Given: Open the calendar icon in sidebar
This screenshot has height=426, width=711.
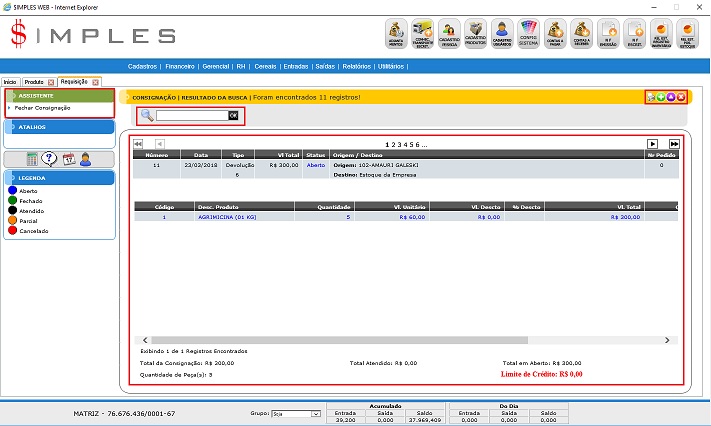Looking at the screenshot, I should click(x=69, y=158).
